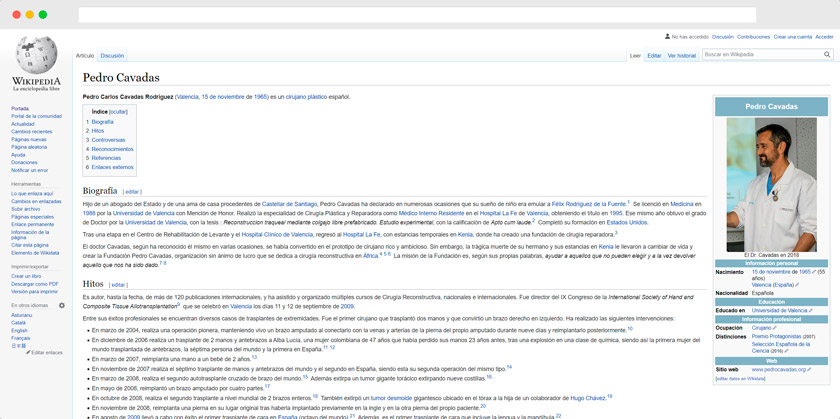
Task: Open Página aleatoria link
Action: [29, 147]
